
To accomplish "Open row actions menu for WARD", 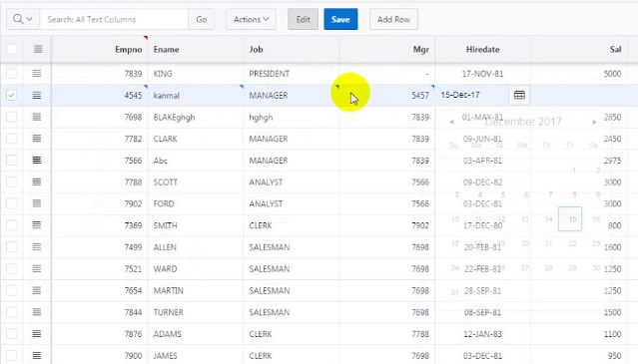I will click(37, 269).
